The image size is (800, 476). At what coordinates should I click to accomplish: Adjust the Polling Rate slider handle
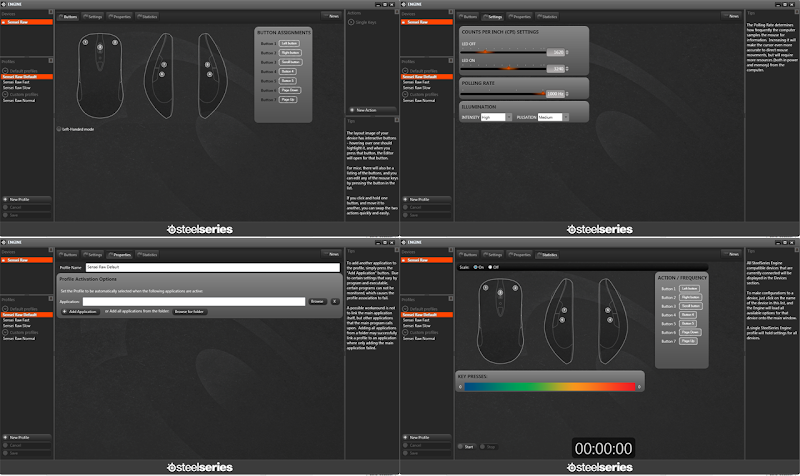[542, 93]
